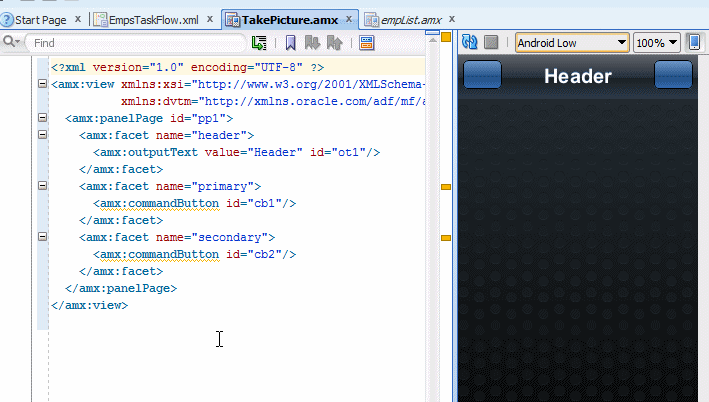Click the commandButton cb2 line in code
The width and height of the screenshot is (709, 402).
[x=194, y=255]
